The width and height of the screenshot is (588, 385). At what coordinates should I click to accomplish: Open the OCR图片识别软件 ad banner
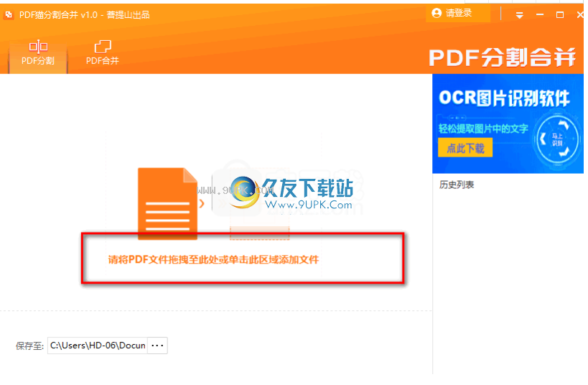pos(508,124)
